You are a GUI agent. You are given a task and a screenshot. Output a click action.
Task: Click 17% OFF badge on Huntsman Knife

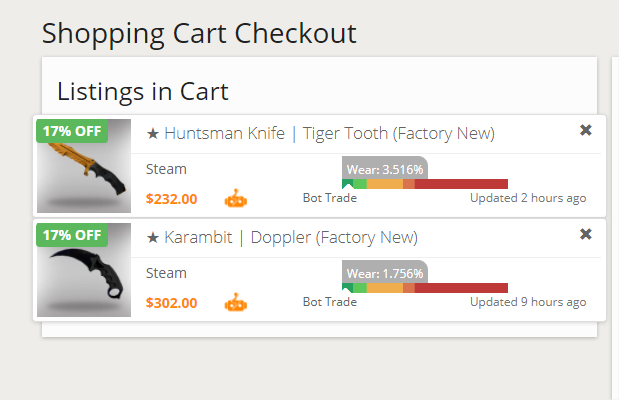pyautogui.click(x=72, y=131)
